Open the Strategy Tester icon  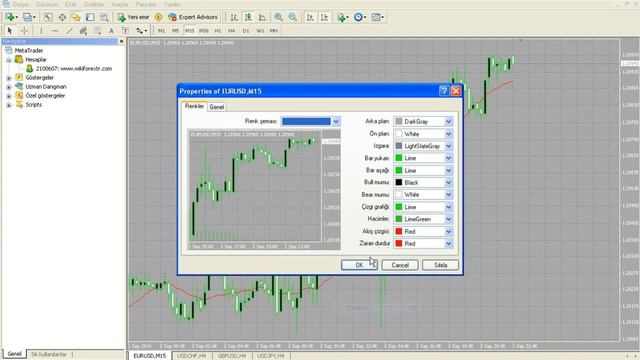click(x=104, y=17)
